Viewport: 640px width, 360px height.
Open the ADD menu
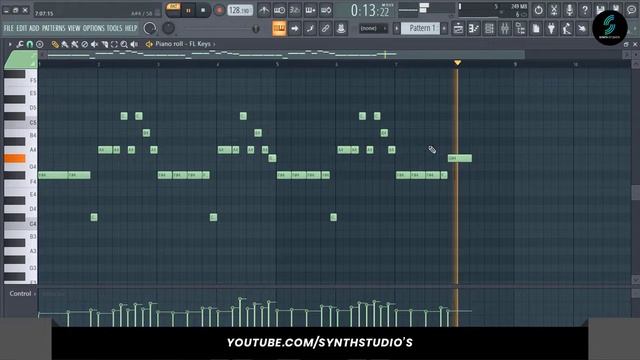[34, 28]
